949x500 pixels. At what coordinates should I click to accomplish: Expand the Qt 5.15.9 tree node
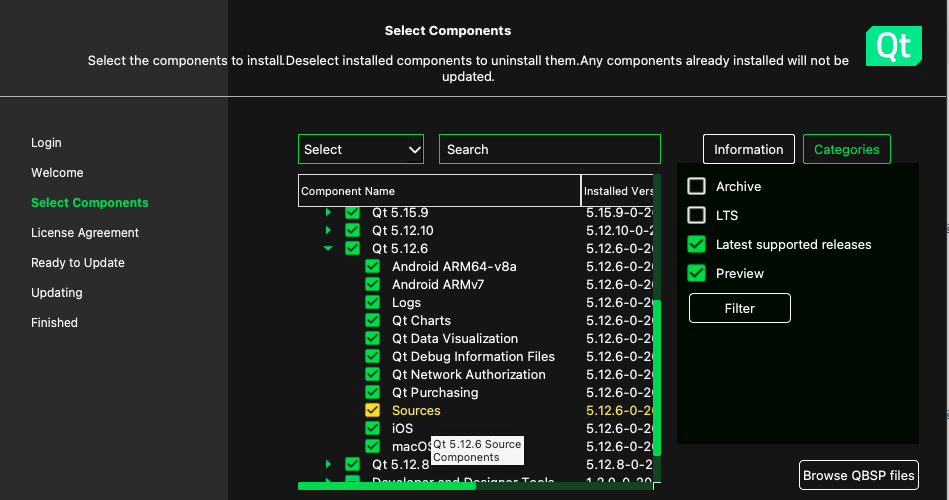(x=328, y=212)
